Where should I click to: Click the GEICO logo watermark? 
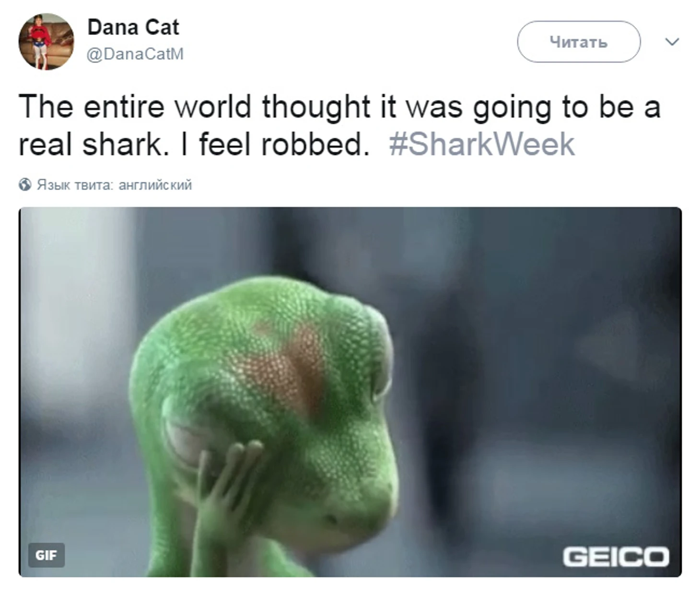coord(616,556)
